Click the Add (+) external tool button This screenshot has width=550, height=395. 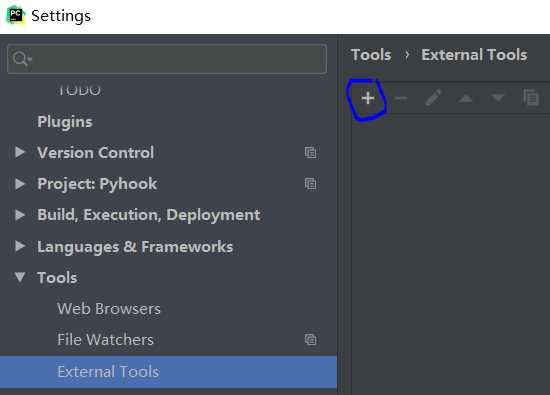[x=368, y=98]
